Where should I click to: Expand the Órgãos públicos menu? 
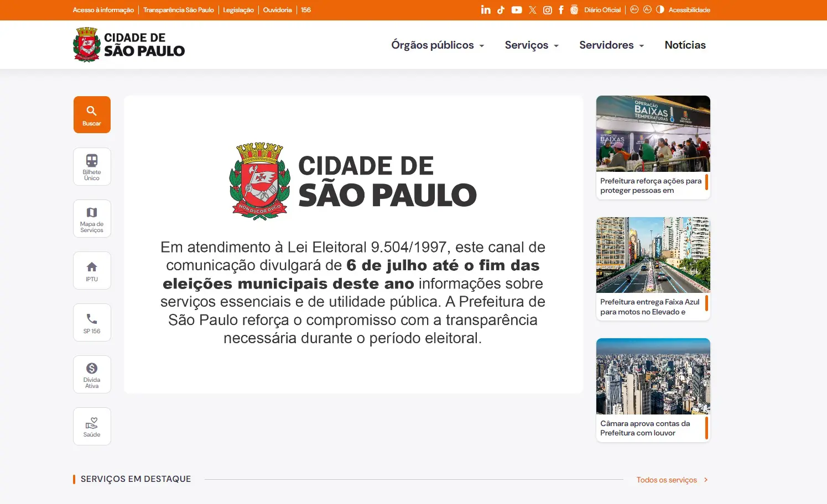point(438,45)
